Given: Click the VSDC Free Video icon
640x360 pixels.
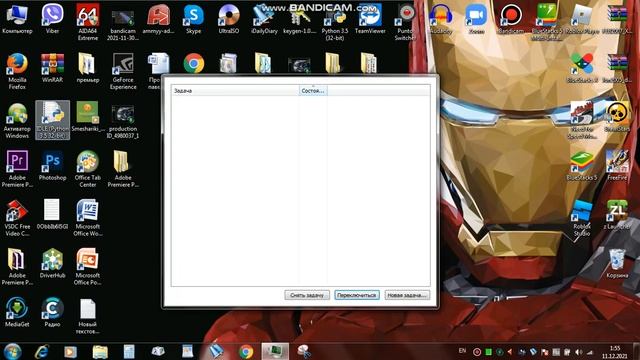Looking at the screenshot, I should click(17, 218).
